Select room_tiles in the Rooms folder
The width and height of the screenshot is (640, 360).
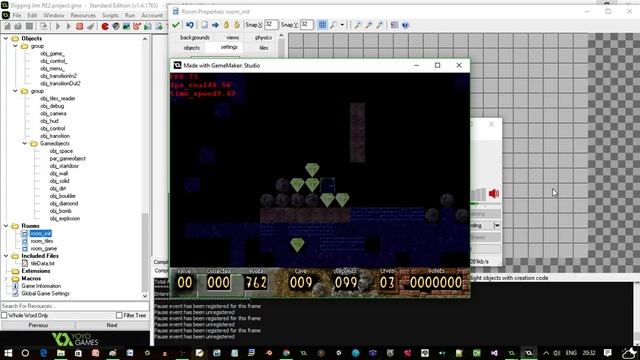[x=42, y=241]
